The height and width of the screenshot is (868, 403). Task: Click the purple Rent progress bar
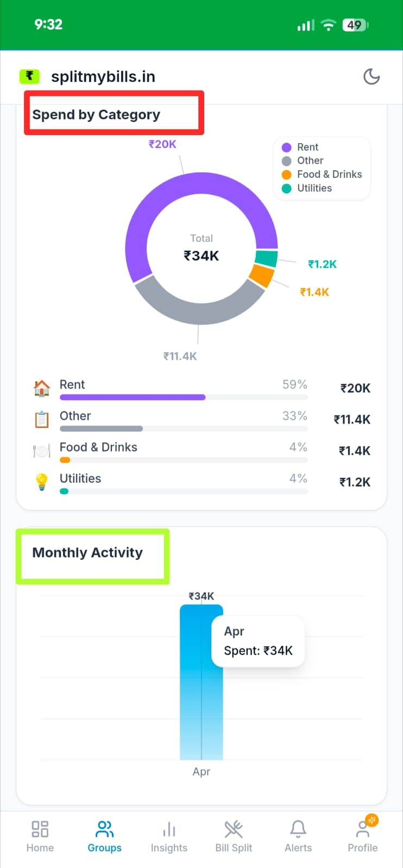point(132,397)
